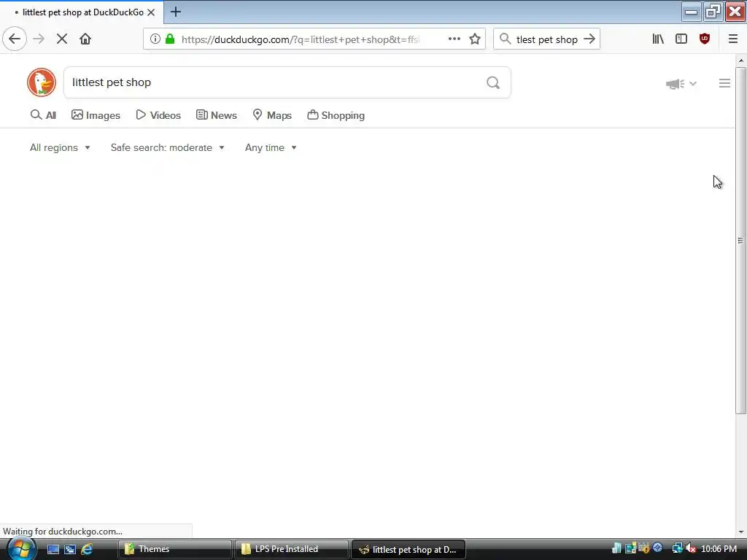The width and height of the screenshot is (747, 560).
Task: Open a new browser tab
Action: (x=175, y=12)
